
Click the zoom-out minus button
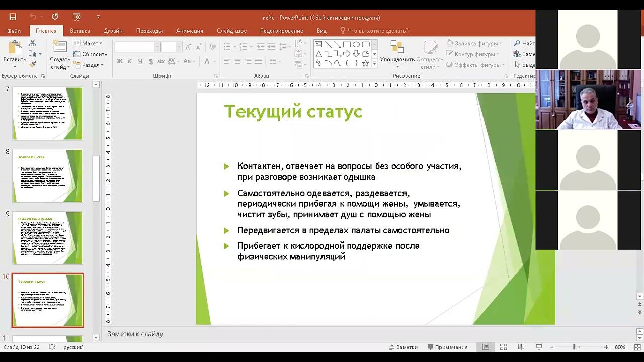(552, 347)
